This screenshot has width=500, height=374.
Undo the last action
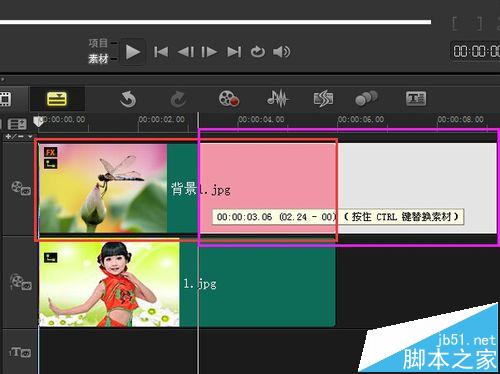tap(128, 99)
